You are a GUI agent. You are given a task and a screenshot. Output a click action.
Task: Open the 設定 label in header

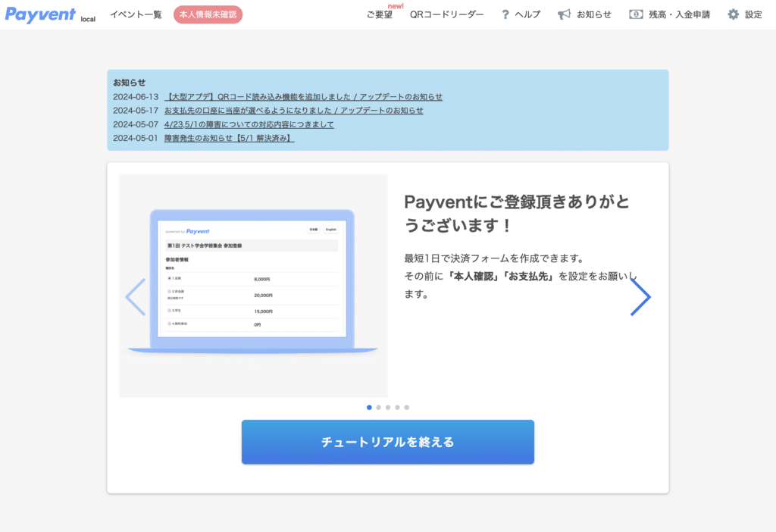point(753,15)
